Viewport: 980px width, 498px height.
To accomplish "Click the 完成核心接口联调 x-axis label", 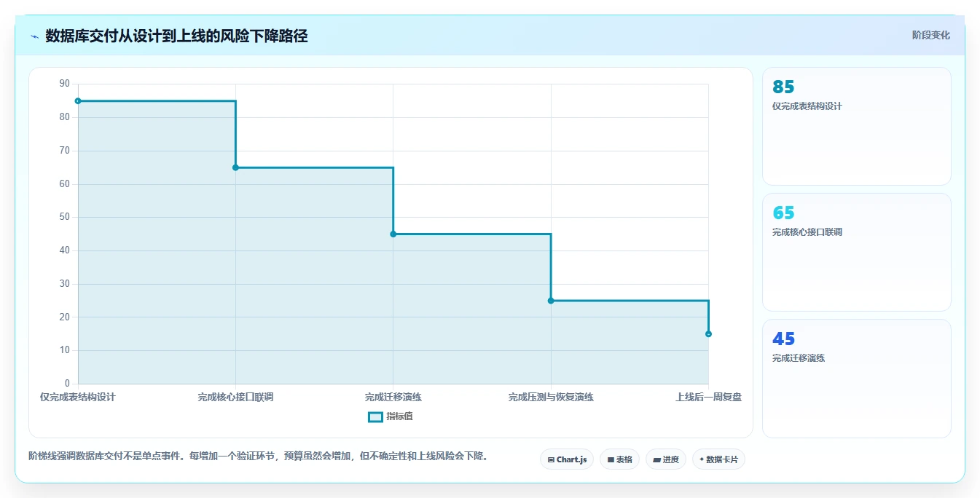I will [235, 398].
